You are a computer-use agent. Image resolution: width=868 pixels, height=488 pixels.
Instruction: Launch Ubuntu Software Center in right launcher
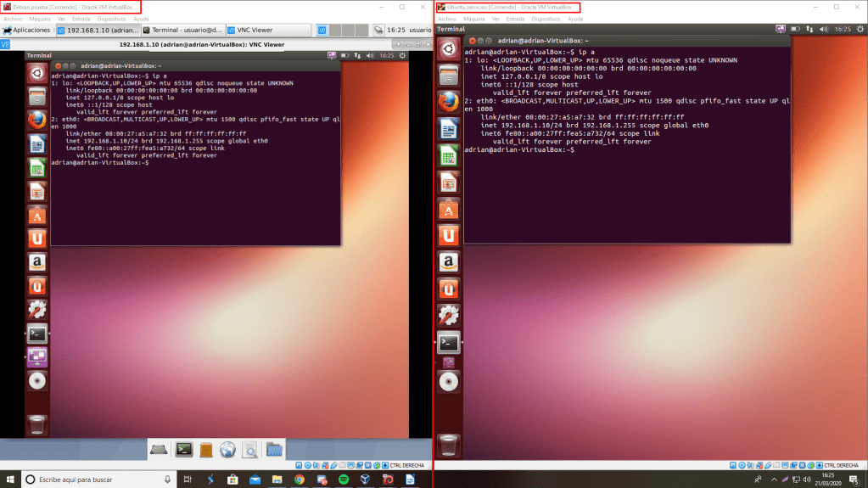449,208
